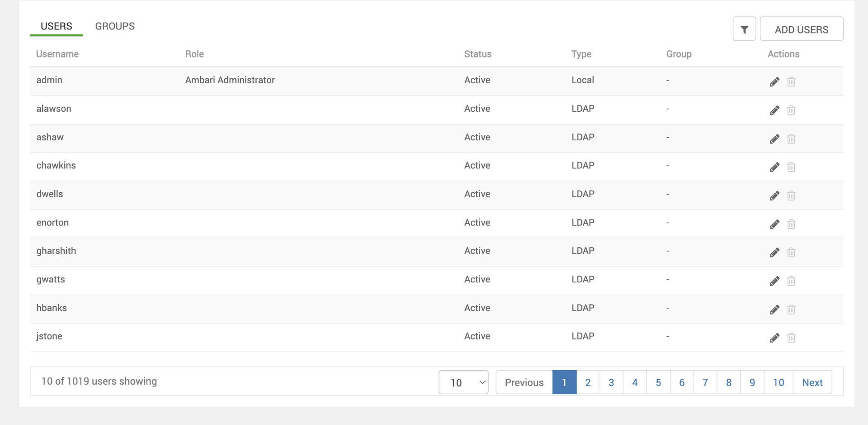Screen dimensions: 868x425
Task: Delete the alawson user via trash icon
Action: [x=791, y=110]
